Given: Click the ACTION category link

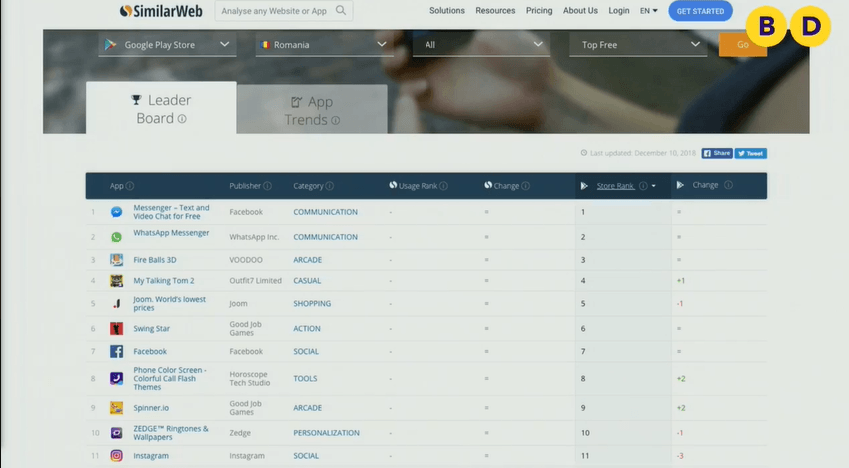Looking at the screenshot, I should [307, 329].
